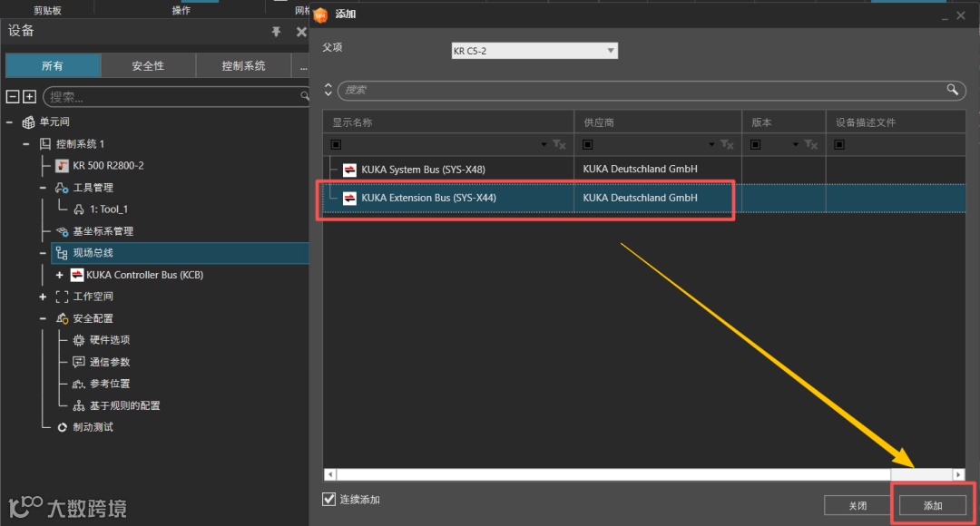
Task: Sort by the 设备描述文件 column header
Action: tap(896, 122)
